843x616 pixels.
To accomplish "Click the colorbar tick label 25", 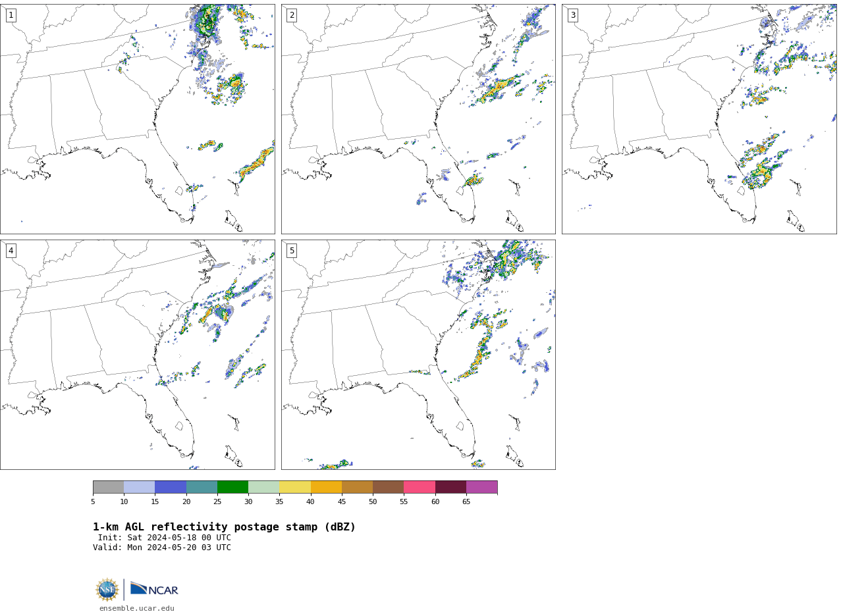I will tap(217, 502).
